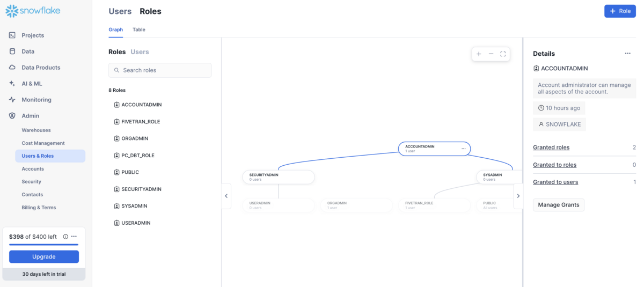Viewport: 644px width, 287px height.
Task: Open Contacts under Admin
Action: pos(32,195)
